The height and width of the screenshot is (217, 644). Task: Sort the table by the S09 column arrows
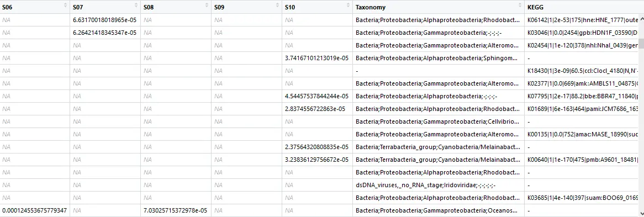[277, 6]
